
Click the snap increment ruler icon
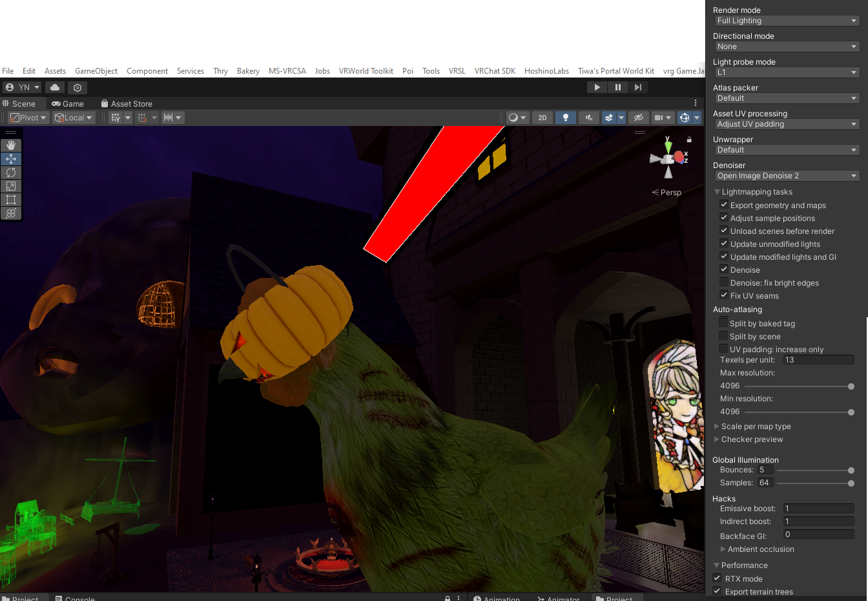(x=168, y=118)
